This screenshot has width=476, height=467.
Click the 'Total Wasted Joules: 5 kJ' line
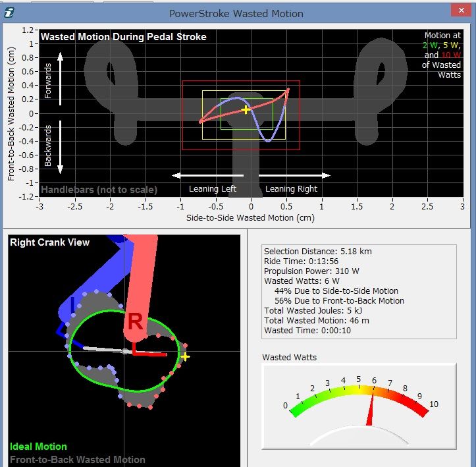(313, 311)
